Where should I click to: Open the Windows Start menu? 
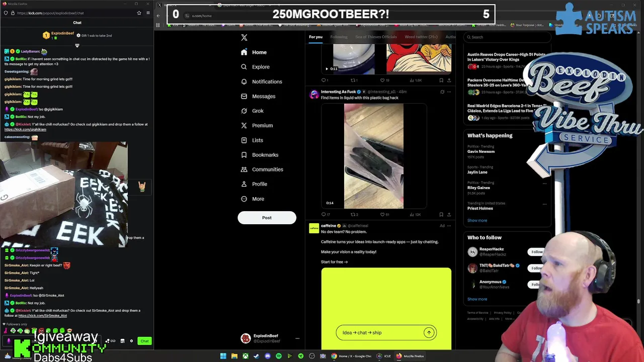click(x=223, y=356)
